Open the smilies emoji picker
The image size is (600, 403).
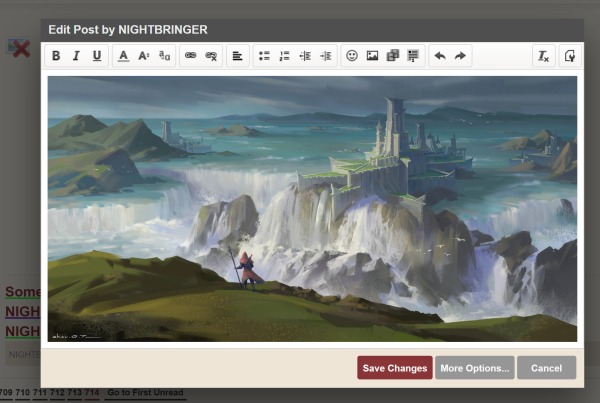[352, 56]
